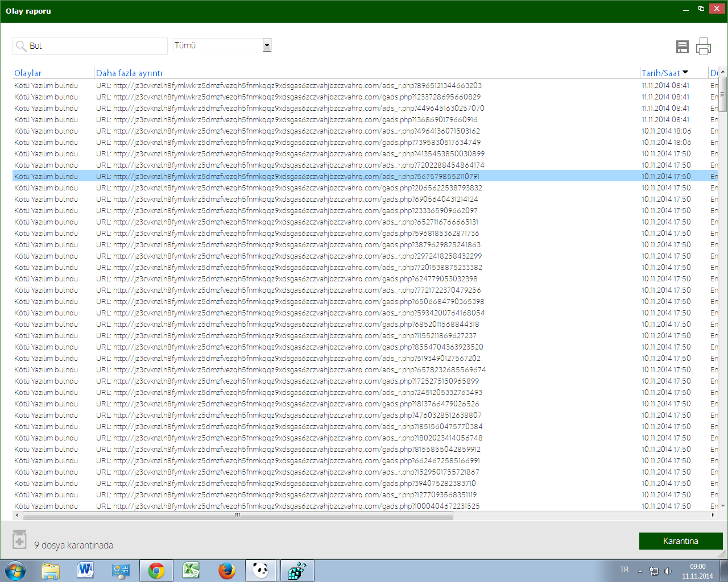Screen dimensions: 728x582
Task: Select row with URL ending 1368690179660916
Action: [365, 119]
